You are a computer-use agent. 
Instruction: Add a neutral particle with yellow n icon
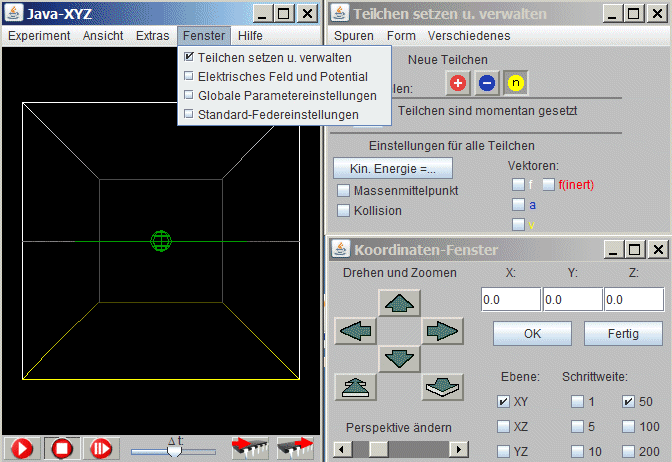tap(516, 83)
